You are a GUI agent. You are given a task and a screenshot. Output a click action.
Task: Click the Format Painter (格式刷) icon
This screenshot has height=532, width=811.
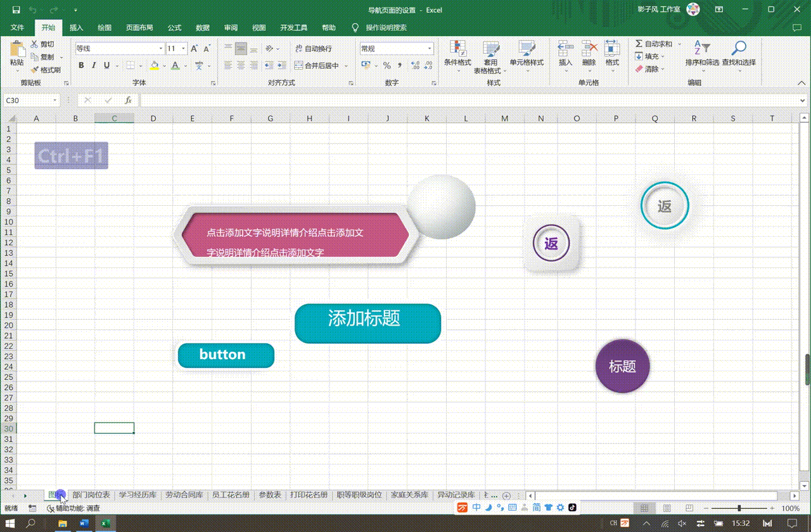click(35, 70)
